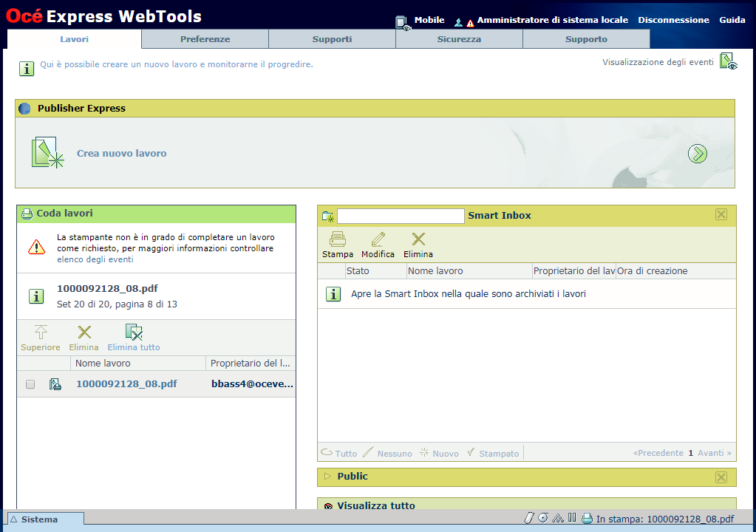
Task: Open the Preferenze tab
Action: (205, 39)
